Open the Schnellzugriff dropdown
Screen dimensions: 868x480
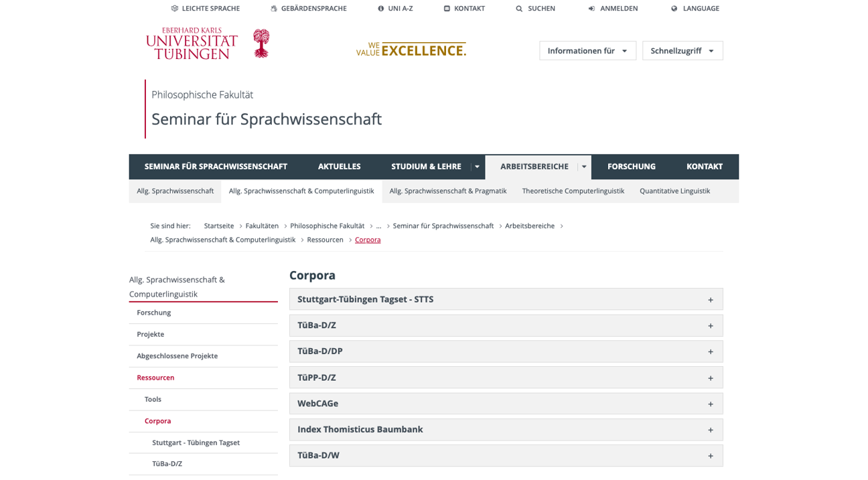[x=682, y=51]
